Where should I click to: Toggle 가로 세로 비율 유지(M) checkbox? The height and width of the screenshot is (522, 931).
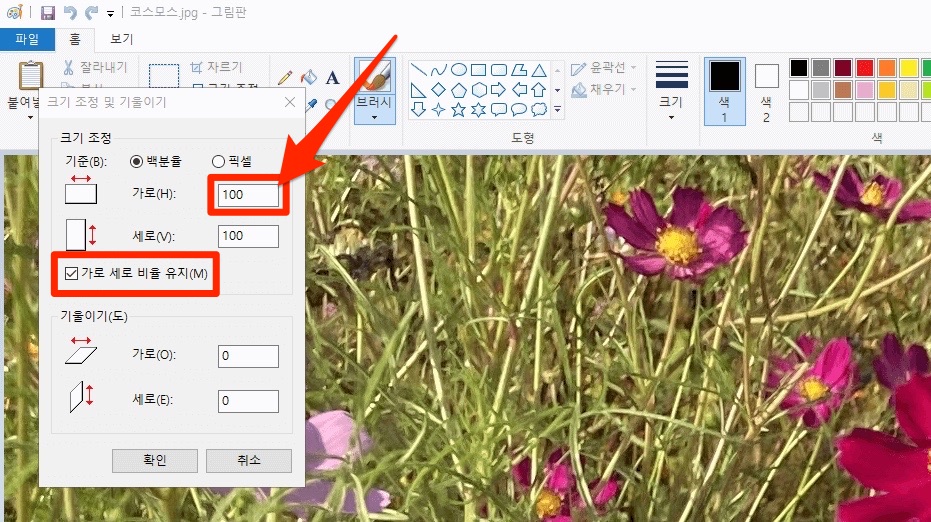[x=71, y=273]
